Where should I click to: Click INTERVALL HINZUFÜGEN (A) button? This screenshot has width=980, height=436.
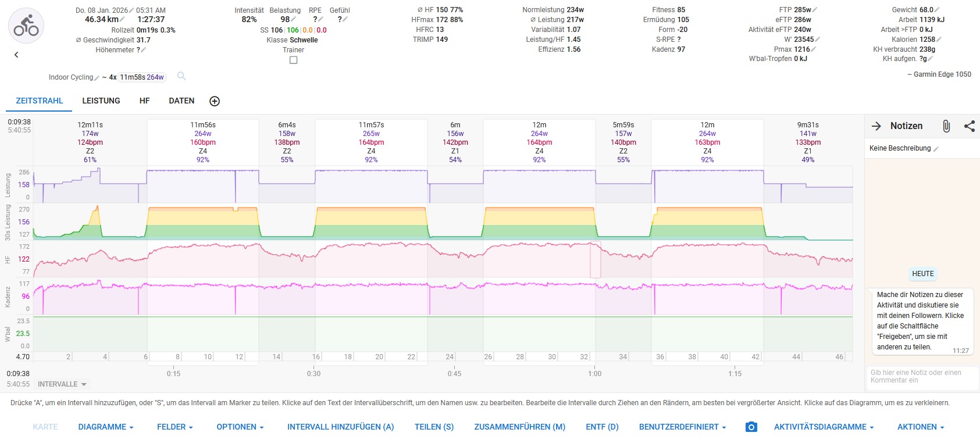(340, 427)
